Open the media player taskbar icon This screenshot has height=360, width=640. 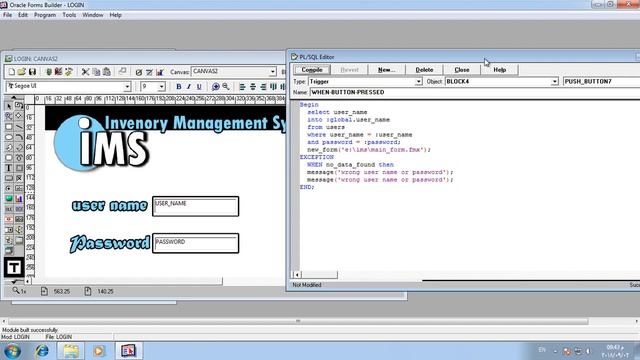99,351
